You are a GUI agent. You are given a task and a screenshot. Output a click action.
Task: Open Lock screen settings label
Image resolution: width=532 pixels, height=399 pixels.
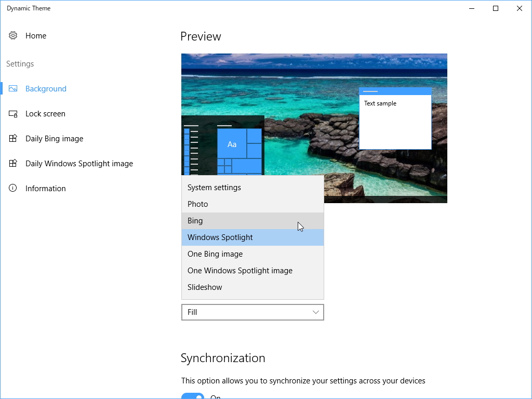(46, 114)
